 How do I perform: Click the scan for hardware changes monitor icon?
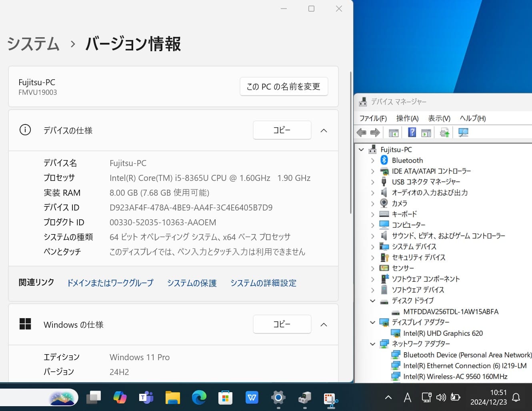pyautogui.click(x=463, y=132)
